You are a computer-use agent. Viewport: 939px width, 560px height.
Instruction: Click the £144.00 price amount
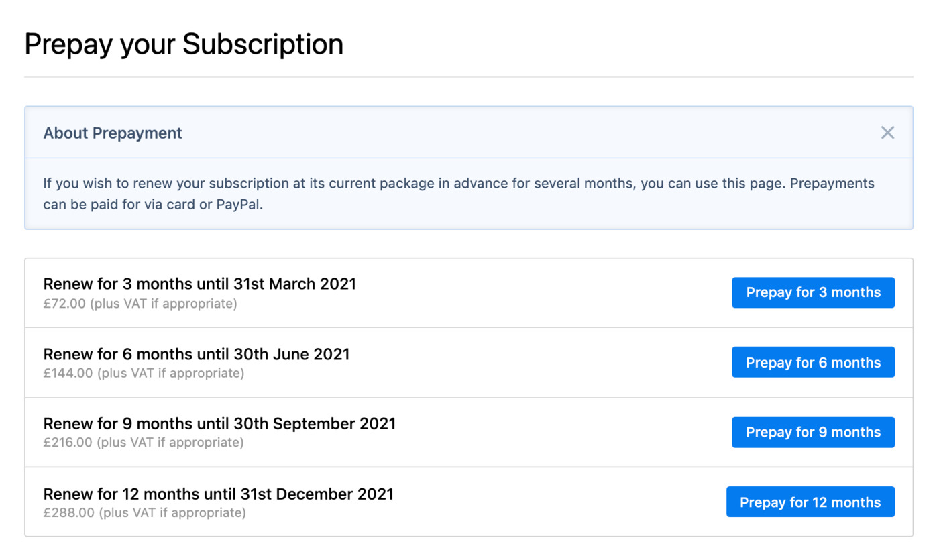point(68,373)
